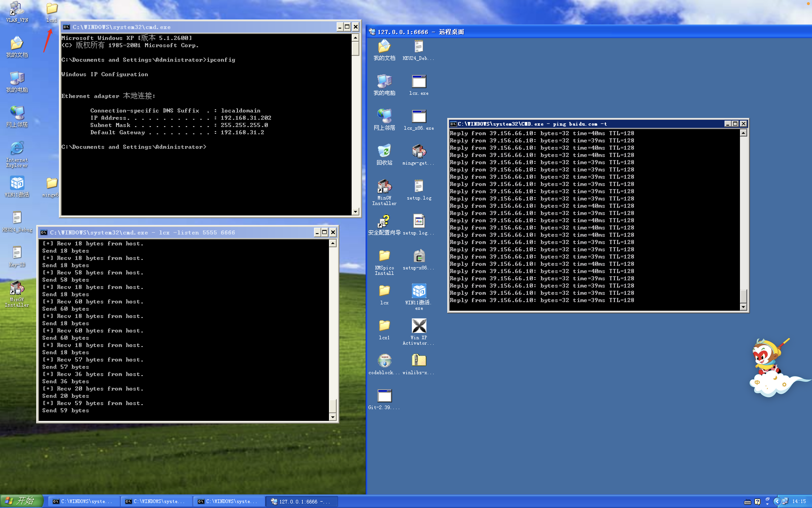Open the lcx1 folder in remote desktop
This screenshot has width=812, height=508.
384,330
